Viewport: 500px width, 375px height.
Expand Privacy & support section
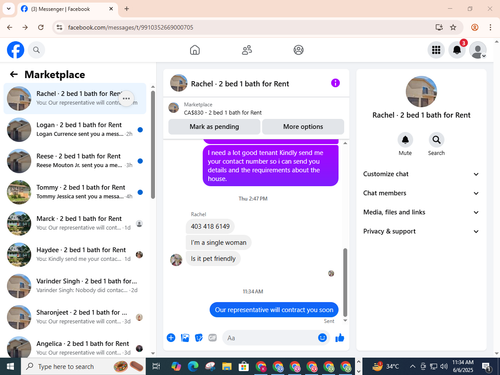[x=421, y=231]
